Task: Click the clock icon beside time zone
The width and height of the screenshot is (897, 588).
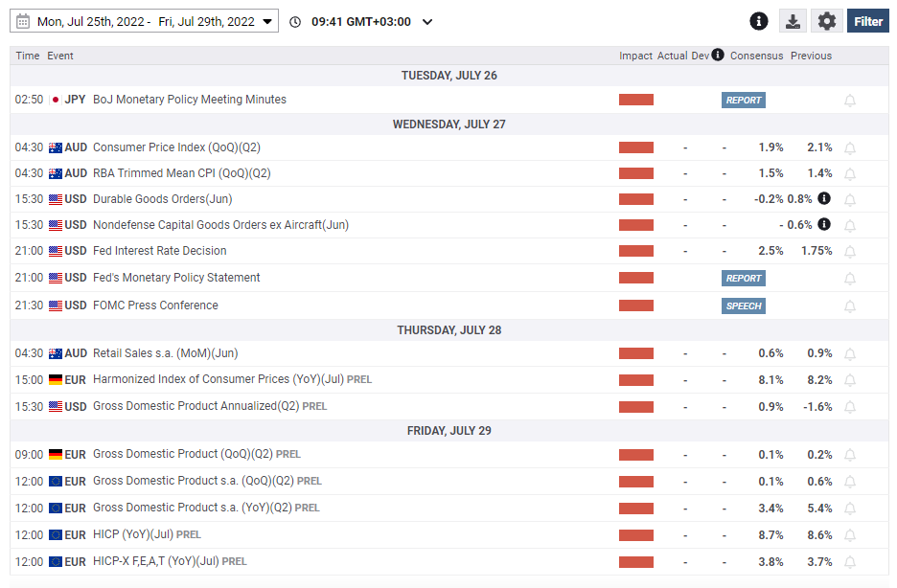Action: [x=295, y=22]
